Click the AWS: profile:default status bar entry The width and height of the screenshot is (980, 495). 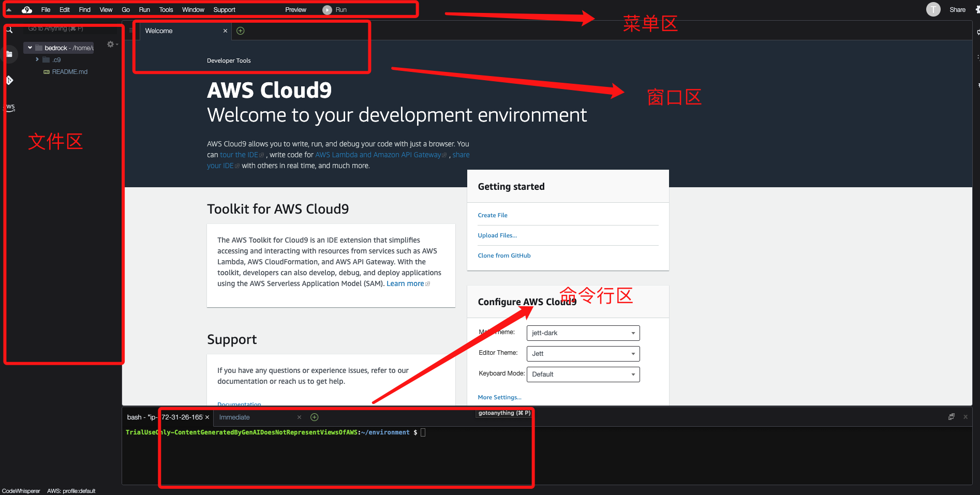tap(71, 491)
